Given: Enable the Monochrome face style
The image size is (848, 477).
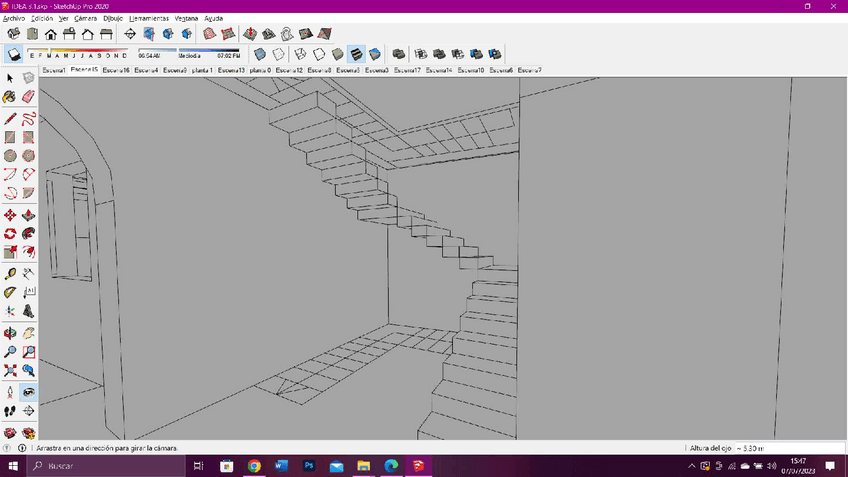Looking at the screenshot, I should pyautogui.click(x=374, y=54).
